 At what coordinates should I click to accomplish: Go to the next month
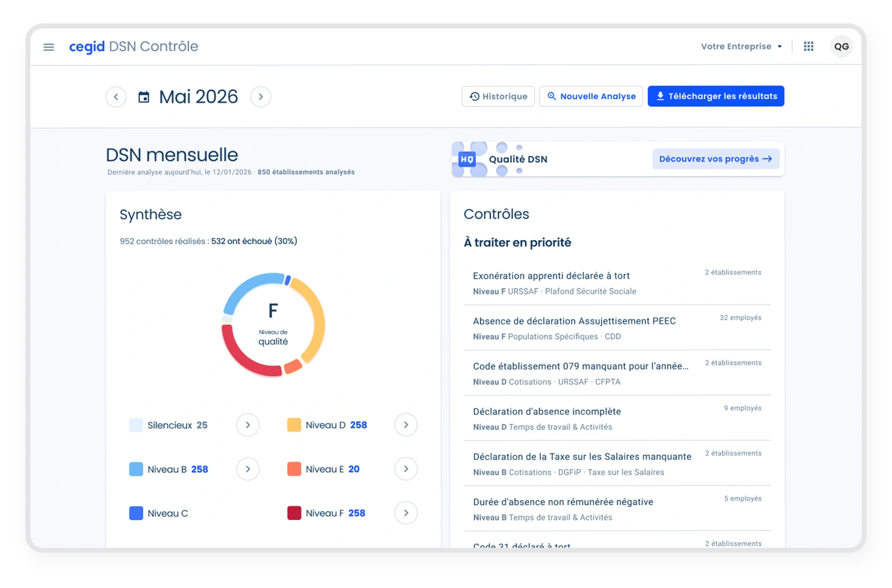coord(261,97)
